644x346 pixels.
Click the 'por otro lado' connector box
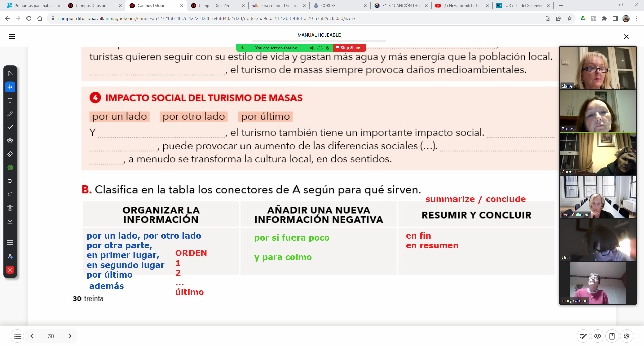point(194,117)
